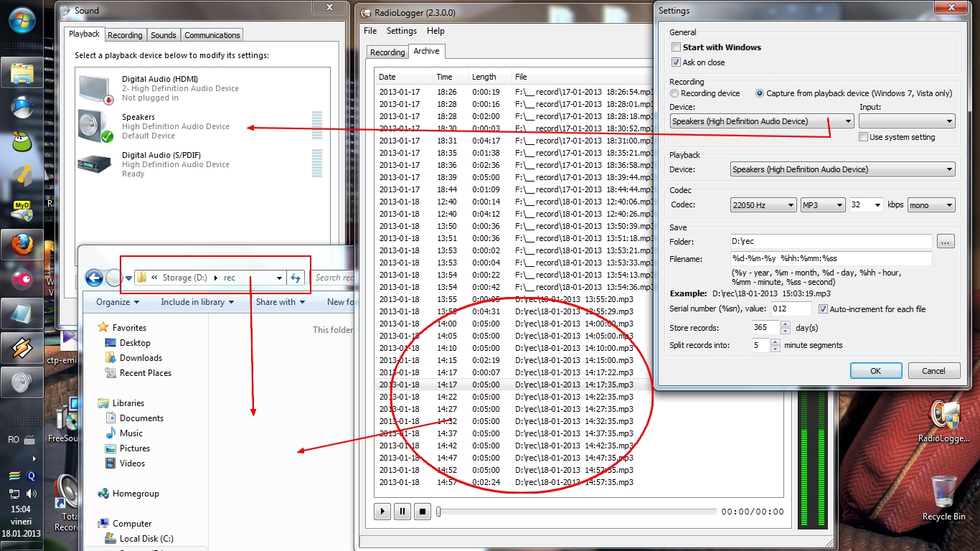
Task: Open the File menu in RadioLogger
Action: (370, 31)
